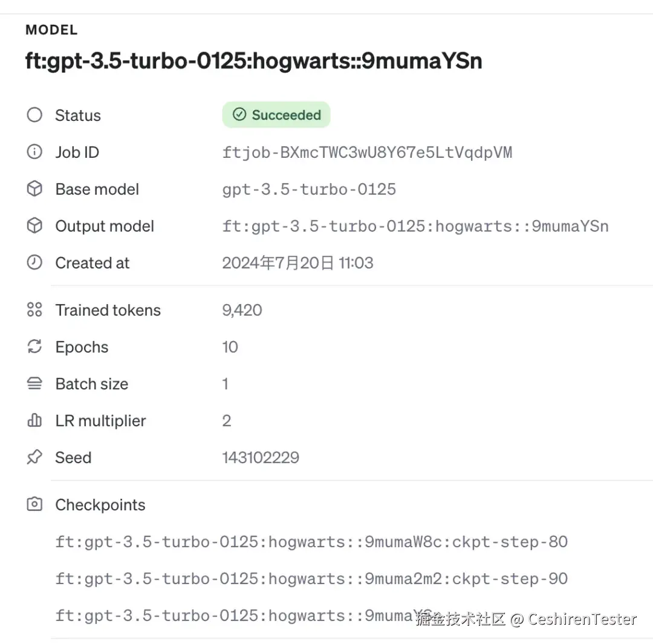Image resolution: width=653 pixels, height=644 pixels.
Task: Click the Checkpoints camera icon
Action: (34, 505)
